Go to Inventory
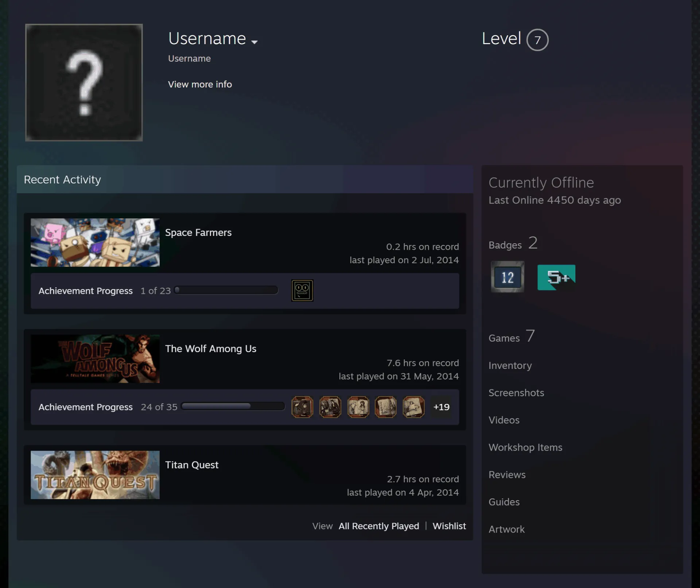Screen dimensions: 700x588 point(510,365)
